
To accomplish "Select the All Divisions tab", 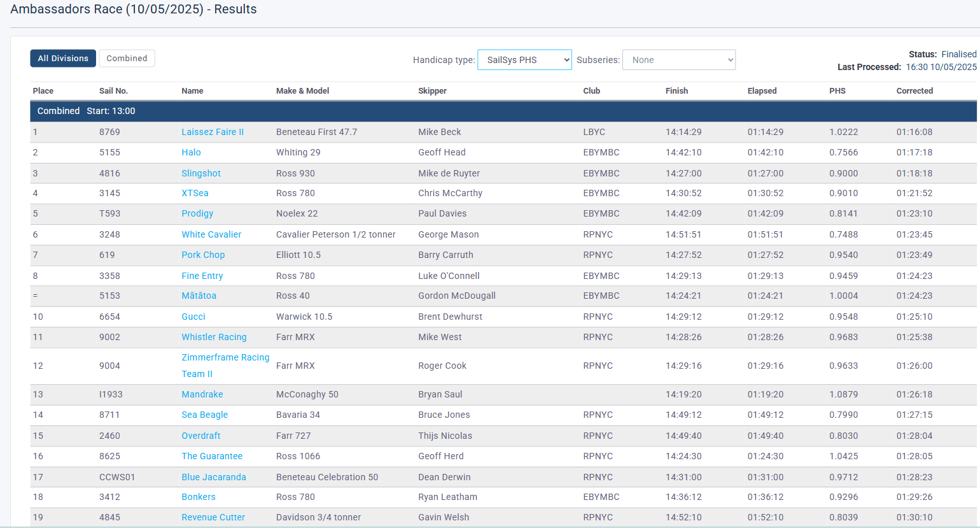I will [63, 59].
